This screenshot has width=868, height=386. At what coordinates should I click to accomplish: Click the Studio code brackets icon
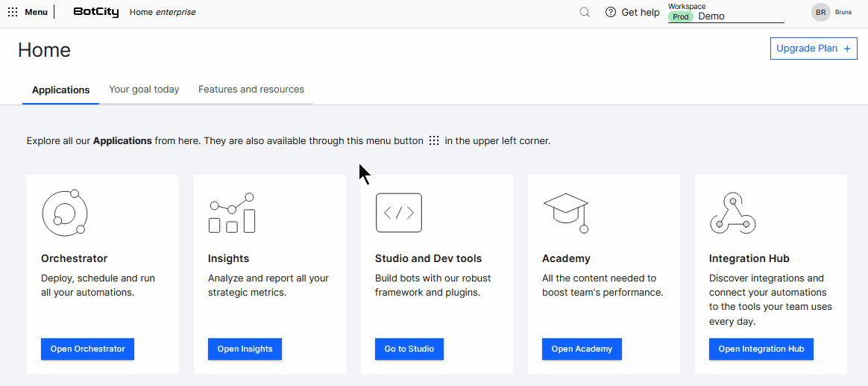[398, 212]
